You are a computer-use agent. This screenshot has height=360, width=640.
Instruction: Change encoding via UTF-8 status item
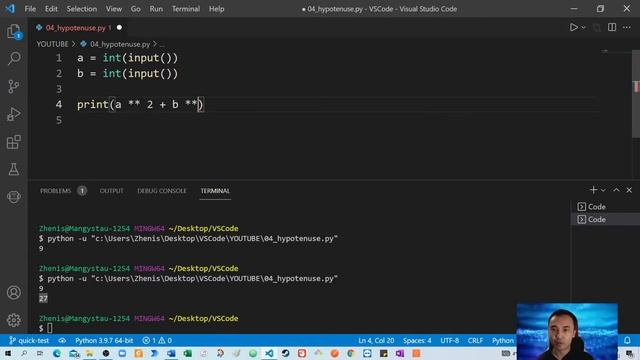(x=449, y=340)
